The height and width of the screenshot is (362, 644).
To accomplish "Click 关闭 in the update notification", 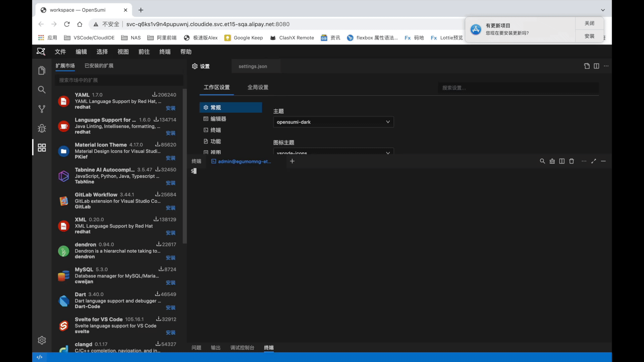I will point(589,23).
